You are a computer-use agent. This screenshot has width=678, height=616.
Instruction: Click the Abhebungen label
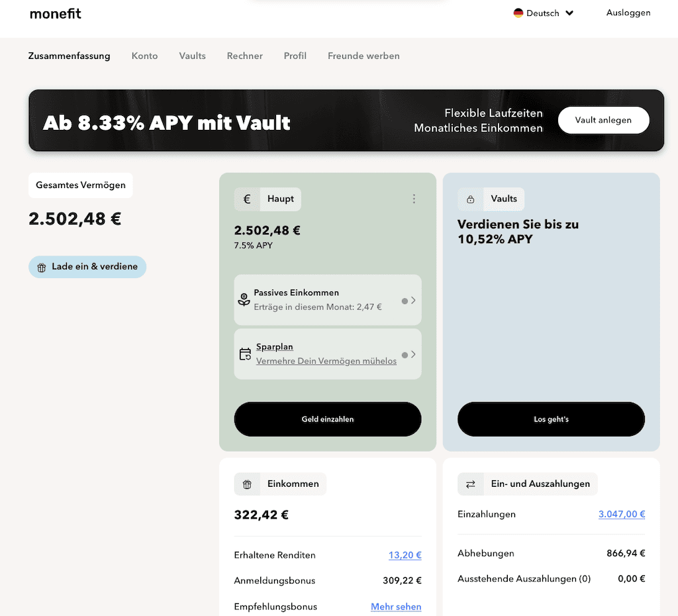[485, 553]
